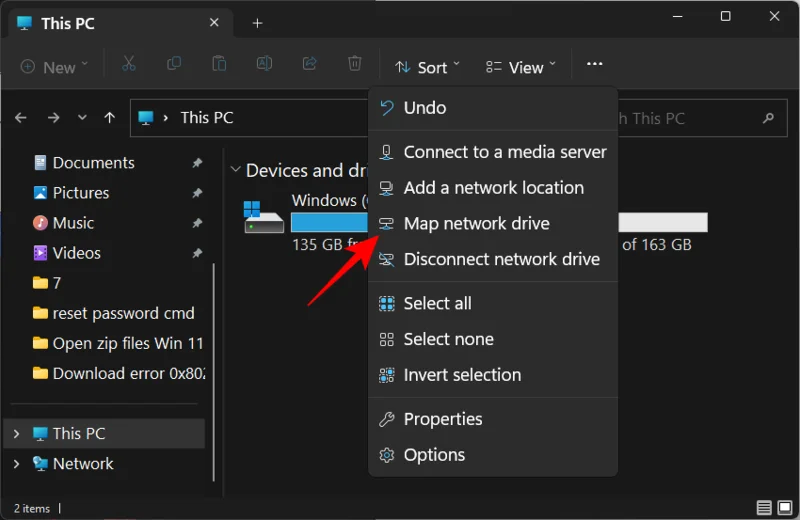Screen dimensions: 800x520
Task: Unpin Documents using its pin icon
Action: coord(197,163)
